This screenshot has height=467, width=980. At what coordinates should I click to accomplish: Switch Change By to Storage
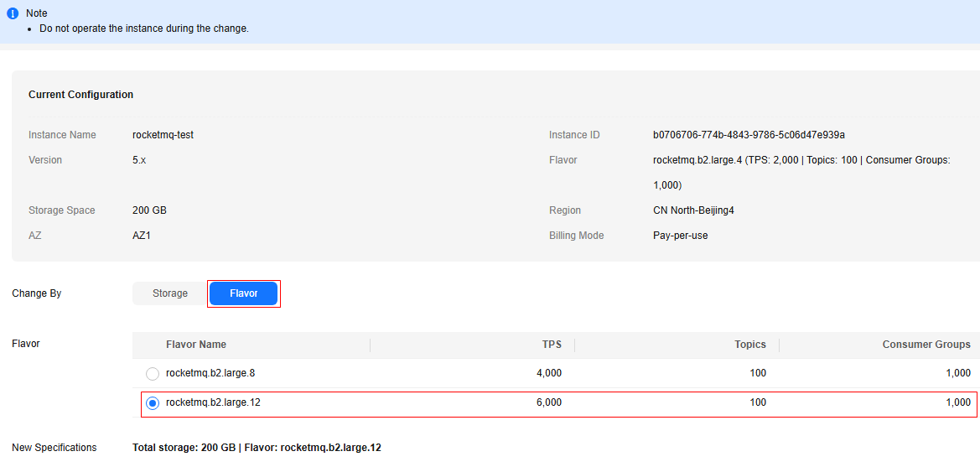click(170, 293)
